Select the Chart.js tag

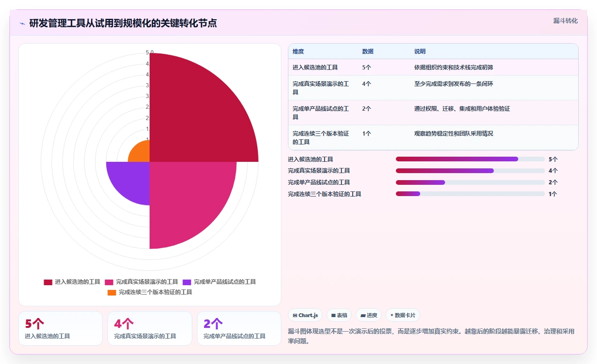[x=305, y=315]
